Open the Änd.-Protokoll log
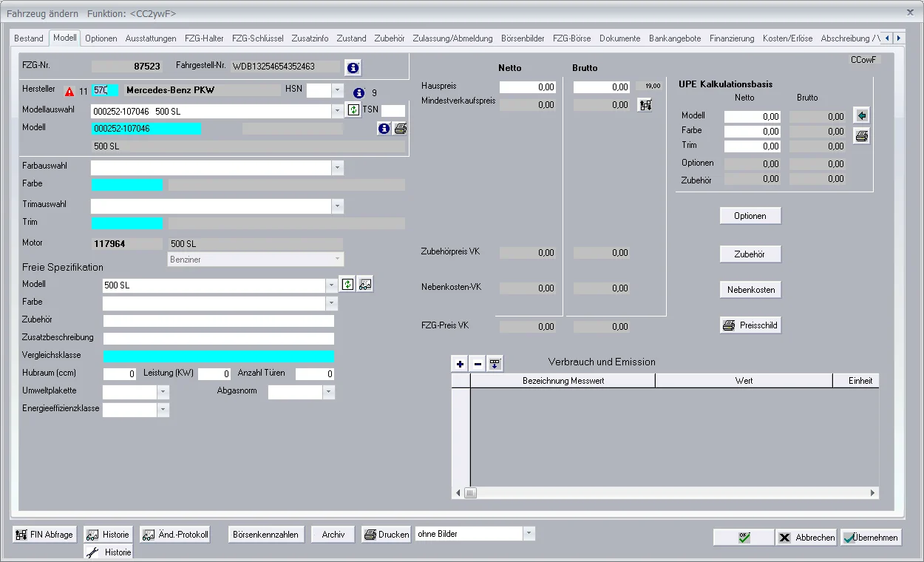 pos(175,535)
